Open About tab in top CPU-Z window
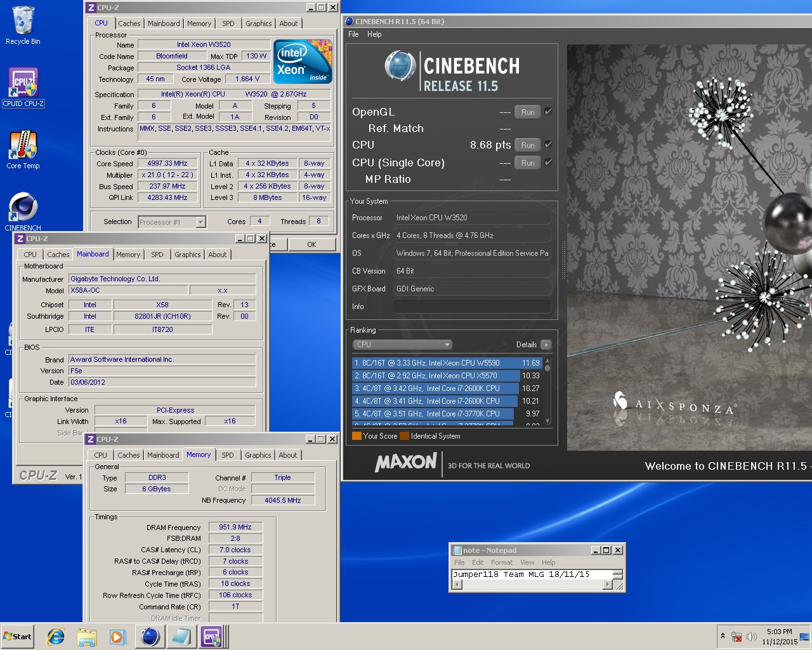This screenshot has height=650, width=812. point(289,23)
